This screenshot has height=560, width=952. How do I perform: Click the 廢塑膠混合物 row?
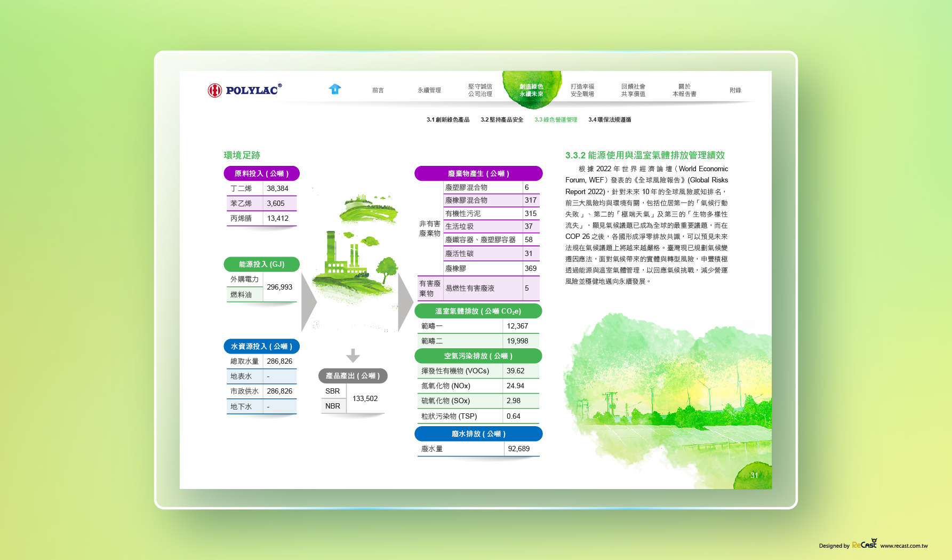point(491,187)
